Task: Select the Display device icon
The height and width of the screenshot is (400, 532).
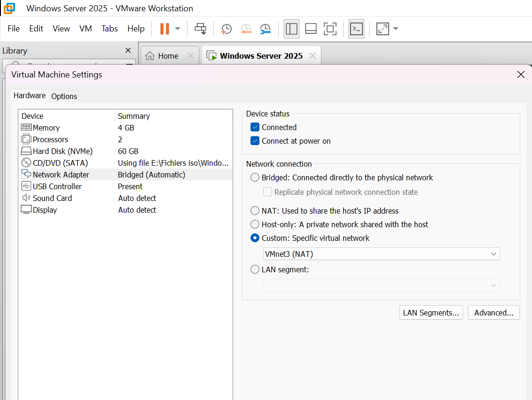Action: pyautogui.click(x=26, y=209)
